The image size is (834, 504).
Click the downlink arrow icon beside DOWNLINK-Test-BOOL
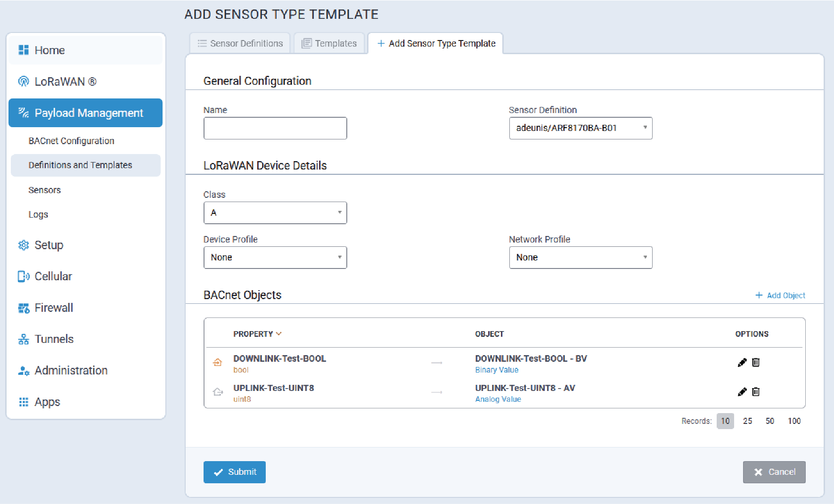[218, 362]
